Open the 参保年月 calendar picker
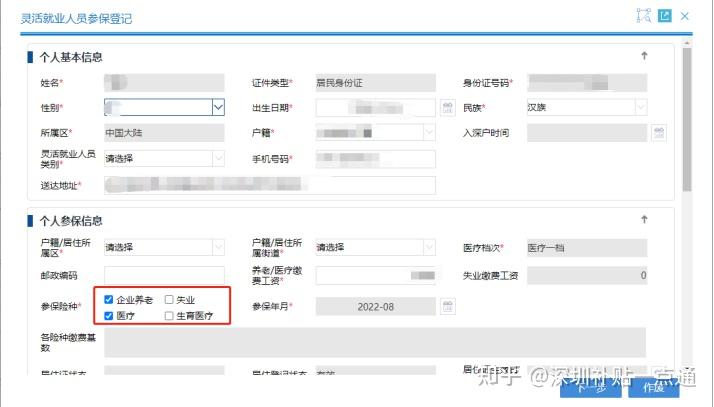The width and height of the screenshot is (714, 407). [x=448, y=306]
